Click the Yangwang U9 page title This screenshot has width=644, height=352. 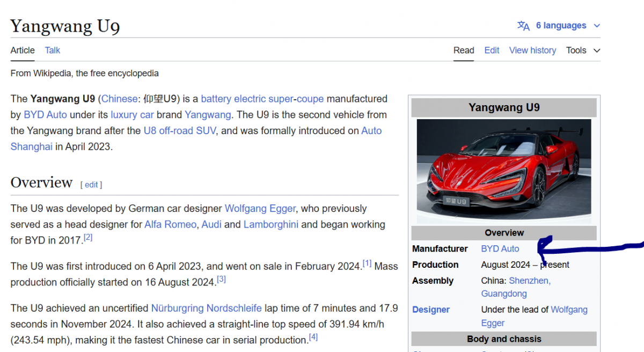tap(65, 26)
